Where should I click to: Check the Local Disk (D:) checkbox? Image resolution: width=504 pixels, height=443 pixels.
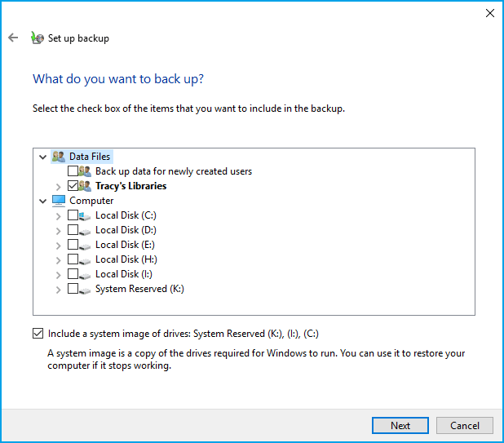click(73, 230)
